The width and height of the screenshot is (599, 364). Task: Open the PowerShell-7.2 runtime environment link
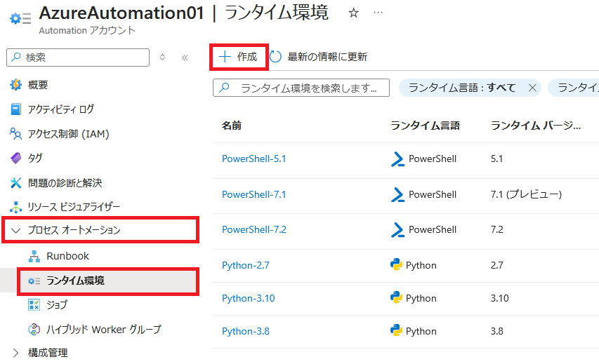(254, 229)
